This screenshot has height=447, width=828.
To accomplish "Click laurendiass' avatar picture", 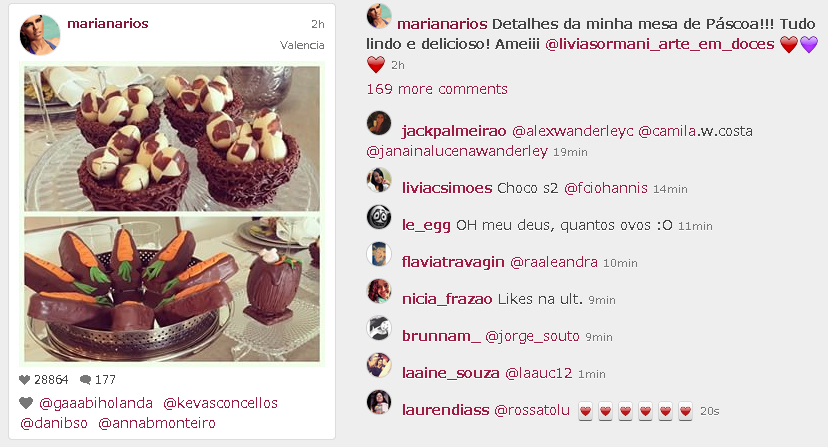I will [x=379, y=402].
